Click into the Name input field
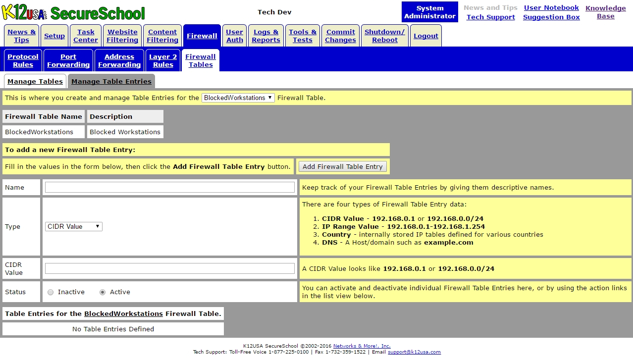The width and height of the screenshot is (633, 364). 169,187
